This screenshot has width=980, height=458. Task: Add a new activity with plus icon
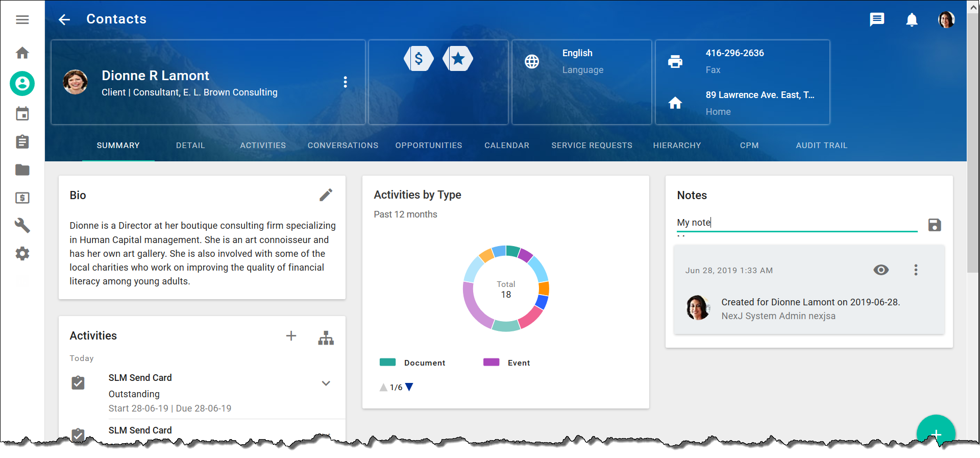click(291, 336)
